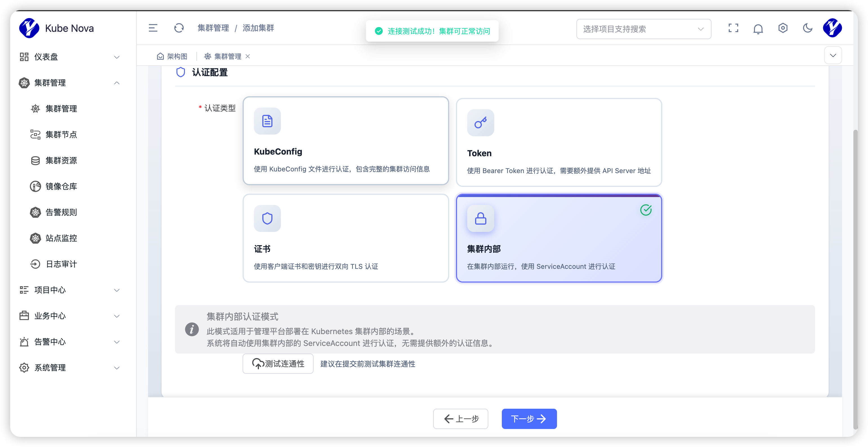The image size is (868, 447).
Task: Switch to the 架构图 tab
Action: click(172, 56)
